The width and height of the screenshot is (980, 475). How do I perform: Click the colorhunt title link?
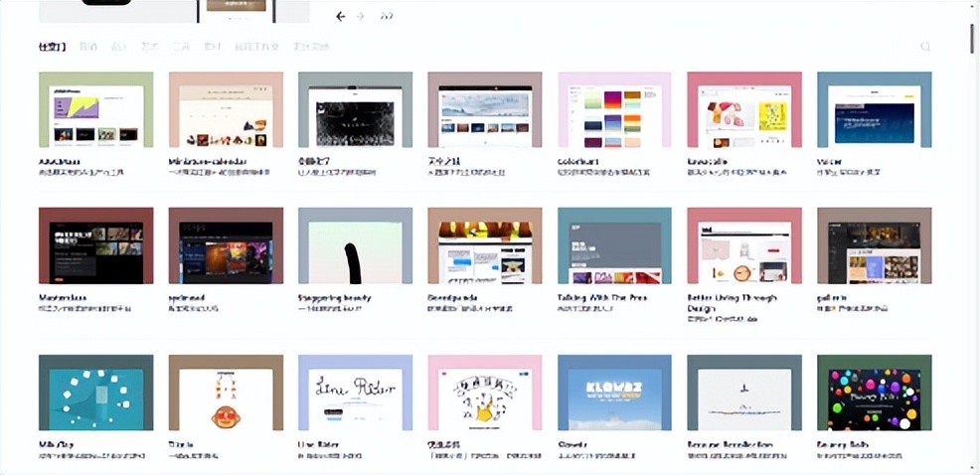tap(579, 161)
